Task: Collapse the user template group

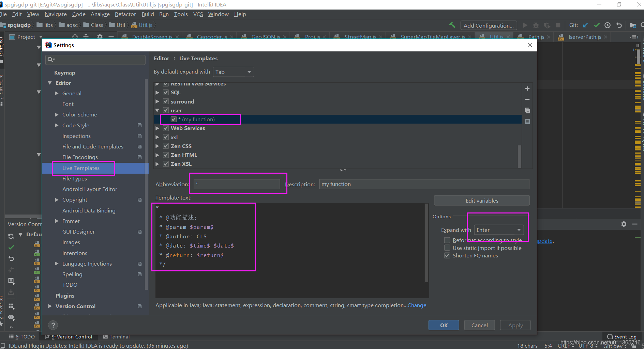Action: point(157,110)
